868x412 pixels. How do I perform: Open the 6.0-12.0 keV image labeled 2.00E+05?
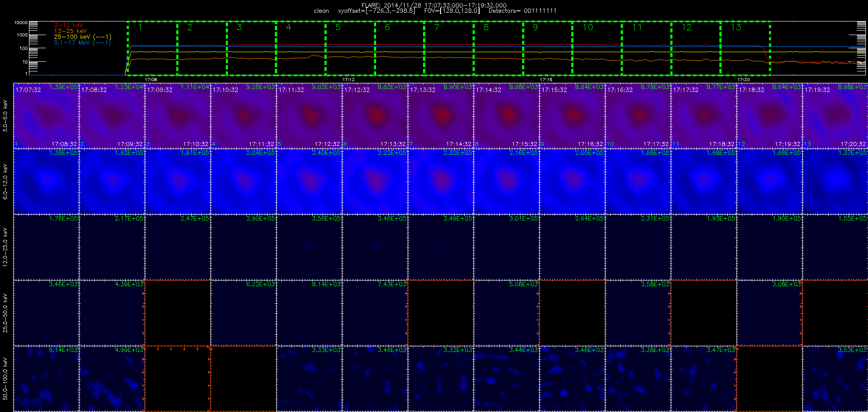coord(572,181)
